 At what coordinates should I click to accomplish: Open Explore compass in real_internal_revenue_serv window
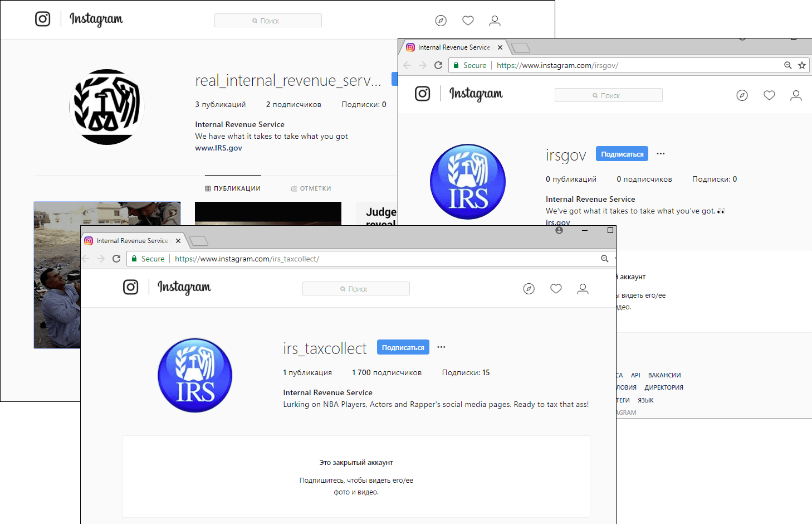click(441, 21)
